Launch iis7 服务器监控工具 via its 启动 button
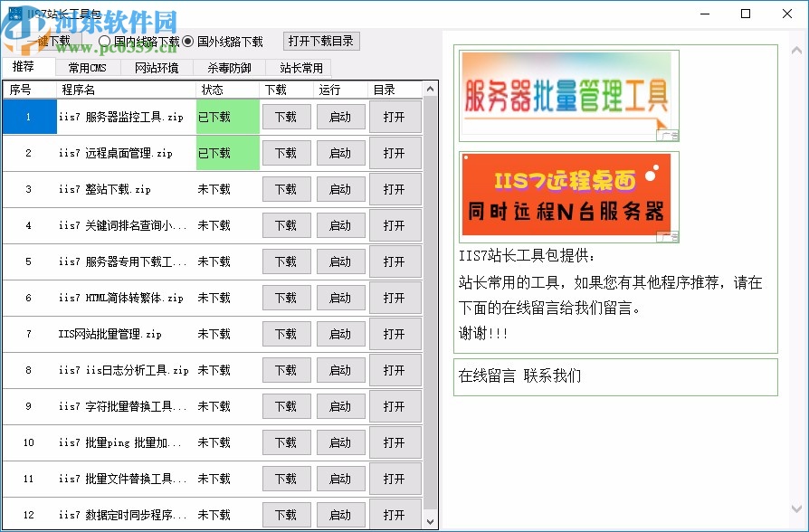This screenshot has width=809, height=532. [341, 117]
